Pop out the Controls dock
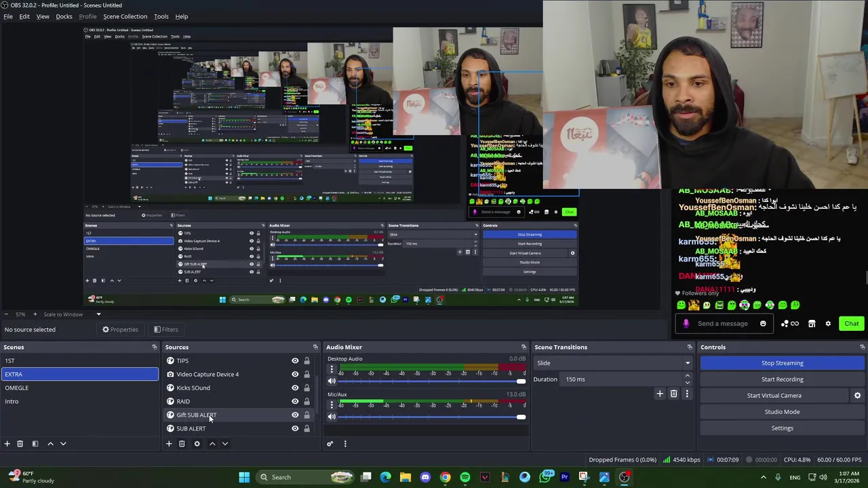 point(862,347)
